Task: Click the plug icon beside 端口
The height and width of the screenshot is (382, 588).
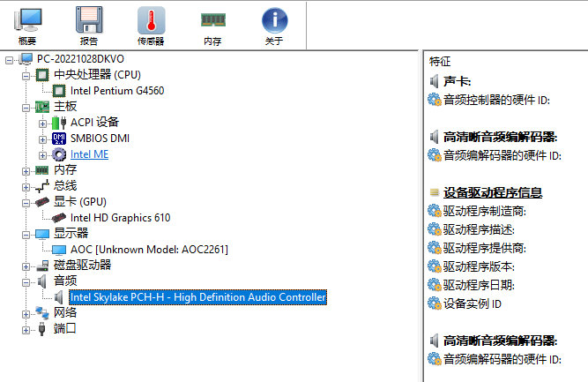Action: tap(42, 329)
